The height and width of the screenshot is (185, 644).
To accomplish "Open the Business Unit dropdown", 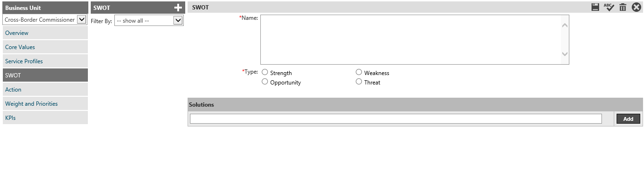I will [45, 20].
